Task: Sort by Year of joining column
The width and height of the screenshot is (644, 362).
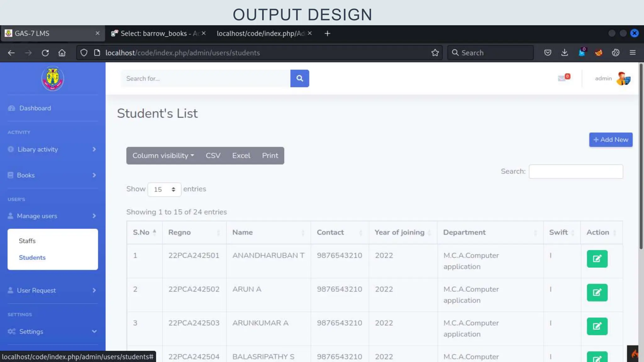Action: pos(403,232)
